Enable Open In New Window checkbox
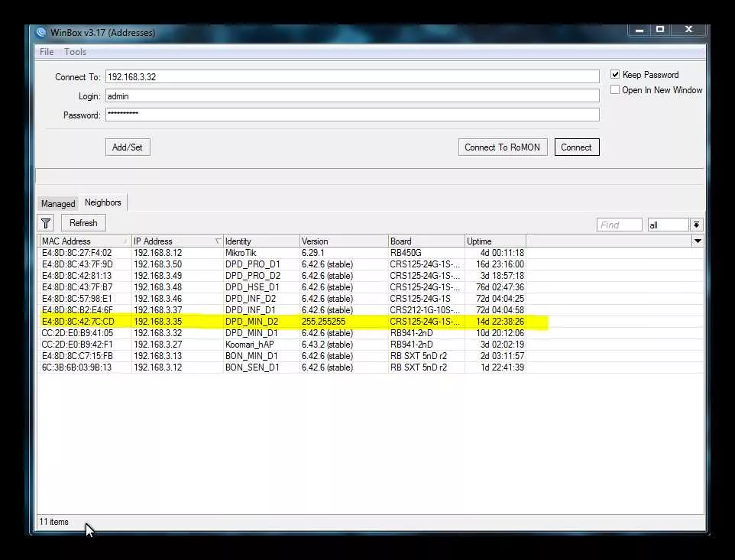This screenshot has height=560, width=735. tap(615, 89)
